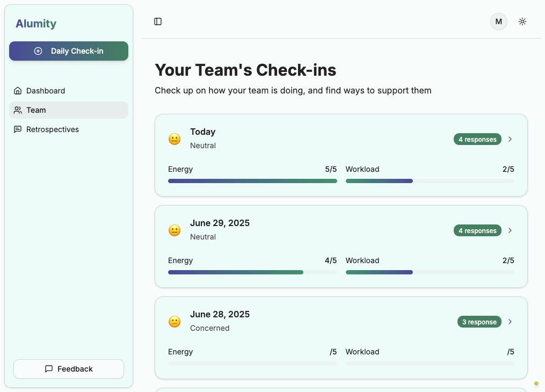This screenshot has width=545, height=392.
Task: Click Today's Energy progress bar
Action: click(252, 181)
